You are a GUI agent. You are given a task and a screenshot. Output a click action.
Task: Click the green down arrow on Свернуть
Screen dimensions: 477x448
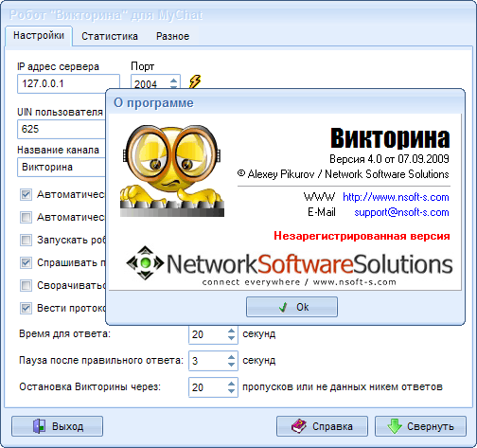(395, 426)
